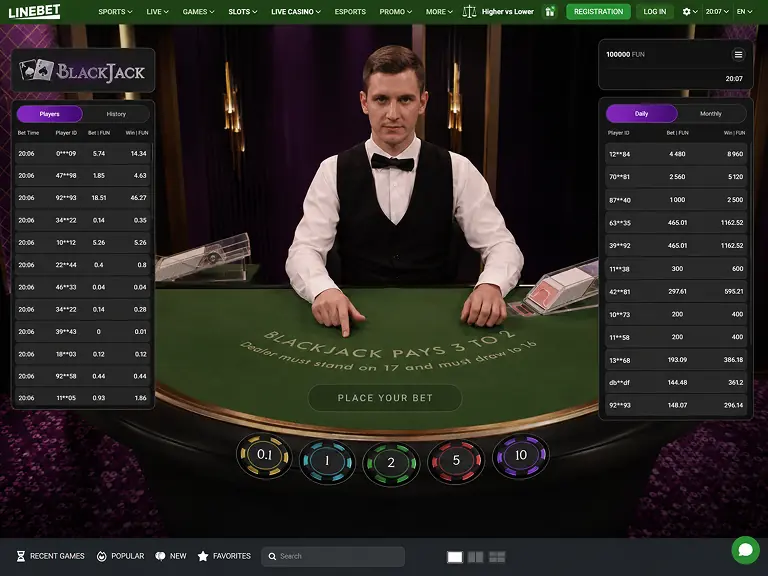768x576 pixels.
Task: Select the 10 purple chip
Action: (521, 456)
